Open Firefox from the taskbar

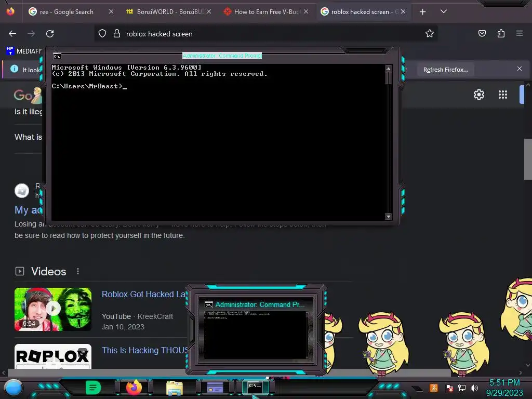click(134, 387)
